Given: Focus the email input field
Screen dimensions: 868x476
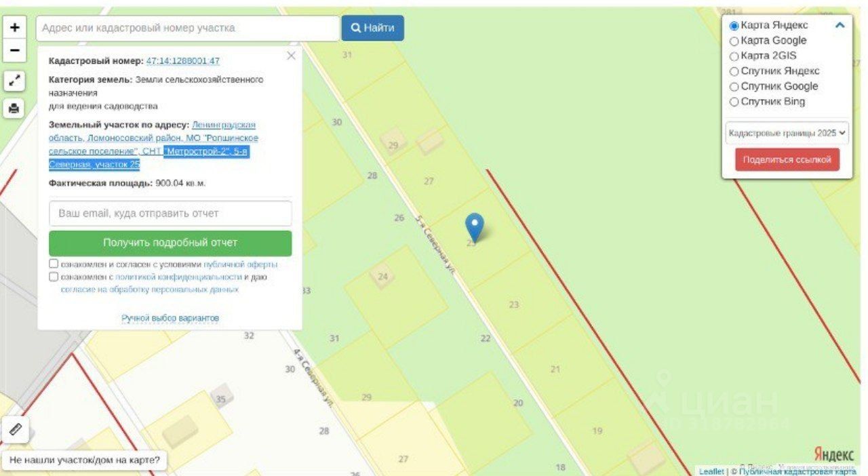Looking at the screenshot, I should pyautogui.click(x=170, y=213).
